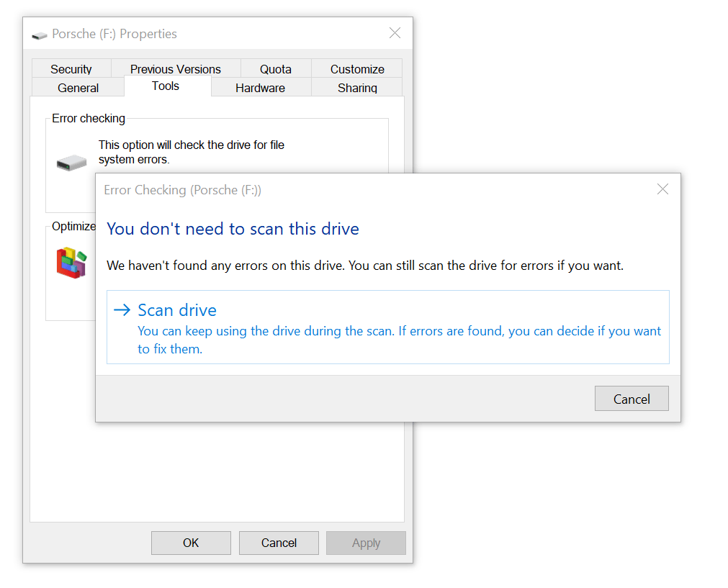Close the Porsche (F:) Properties window
Screen dimensions: 728x588
point(395,33)
